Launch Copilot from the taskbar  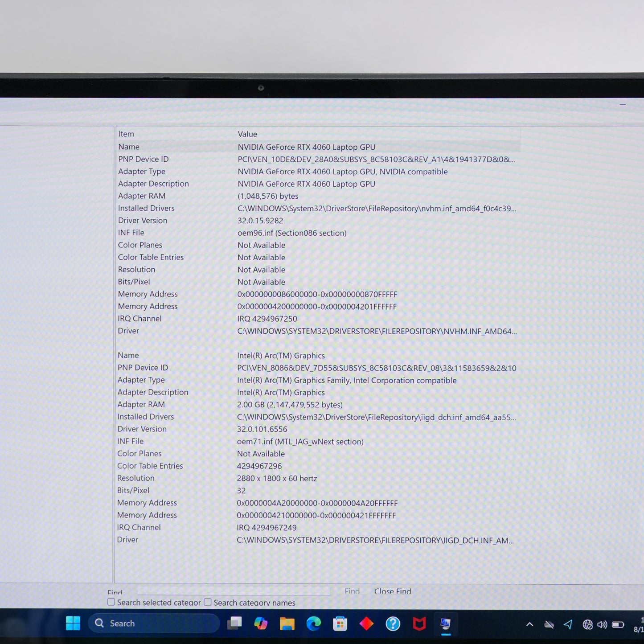[261, 623]
